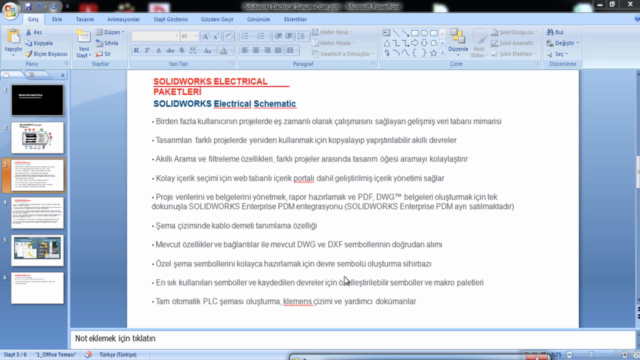640x360 pixels.
Task: Decrease font size with small A
Action: coord(216,36)
